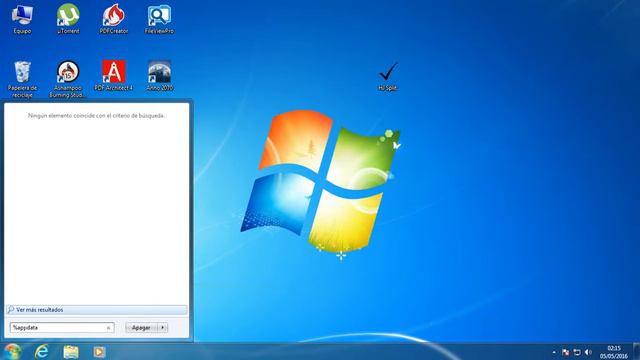Click the Show desktop strip
Viewport: 640px width, 360px height.
click(636, 351)
